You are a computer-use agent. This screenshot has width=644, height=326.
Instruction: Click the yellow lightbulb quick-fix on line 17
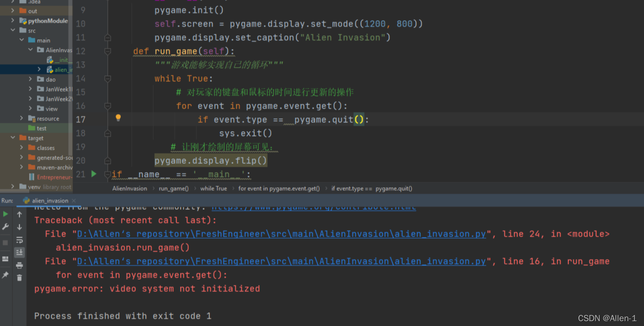point(118,118)
